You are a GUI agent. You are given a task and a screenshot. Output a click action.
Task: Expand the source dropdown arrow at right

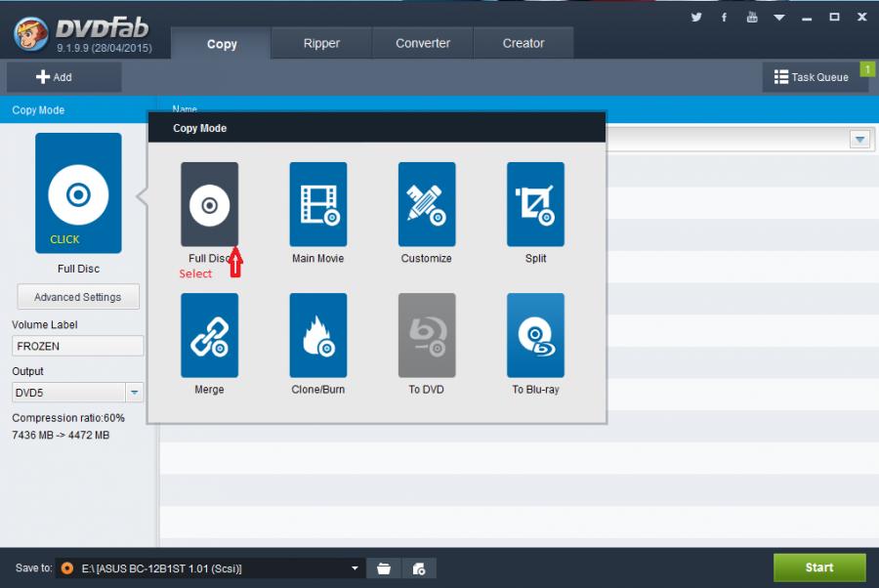click(859, 139)
